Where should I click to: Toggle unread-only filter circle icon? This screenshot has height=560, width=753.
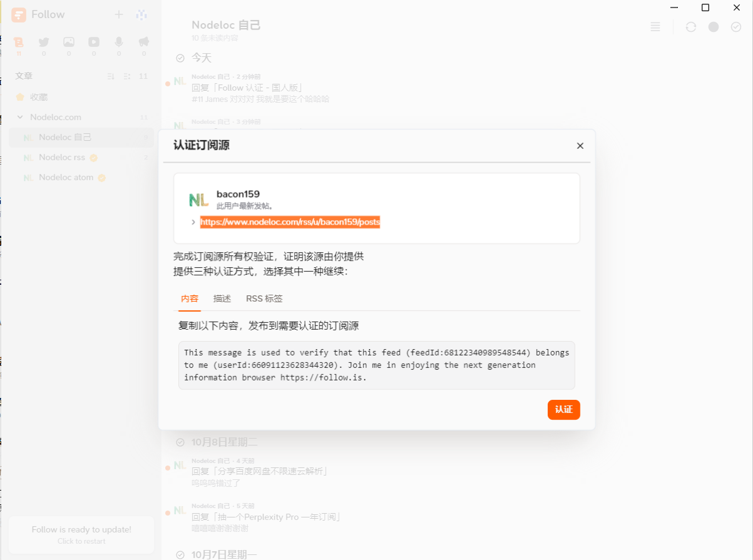click(714, 27)
